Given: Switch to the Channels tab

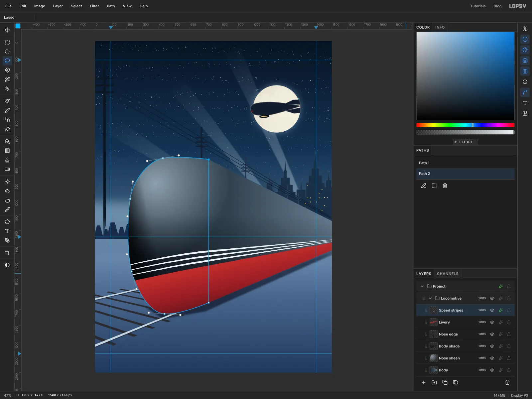Looking at the screenshot, I should tap(448, 274).
